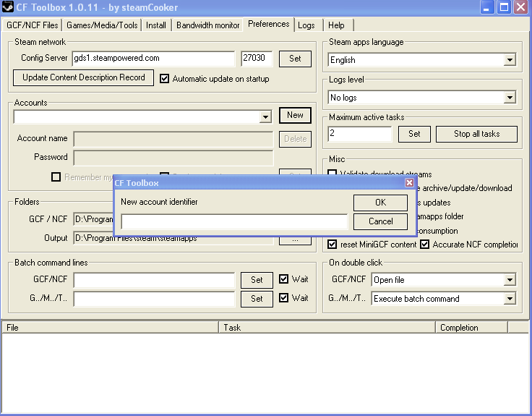Image resolution: width=532 pixels, height=416 pixels.
Task: Maximize the CF Toolbox window
Action: coord(504,7)
